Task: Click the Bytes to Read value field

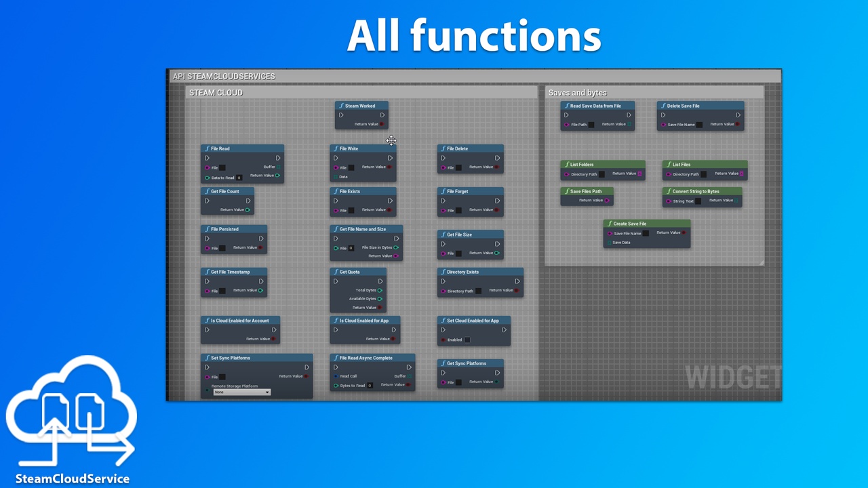Action: coord(370,385)
